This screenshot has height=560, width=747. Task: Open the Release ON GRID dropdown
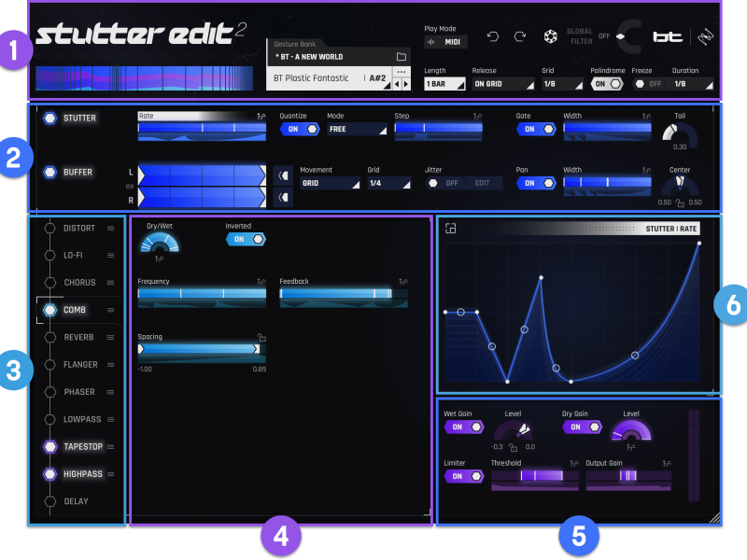pos(503,84)
